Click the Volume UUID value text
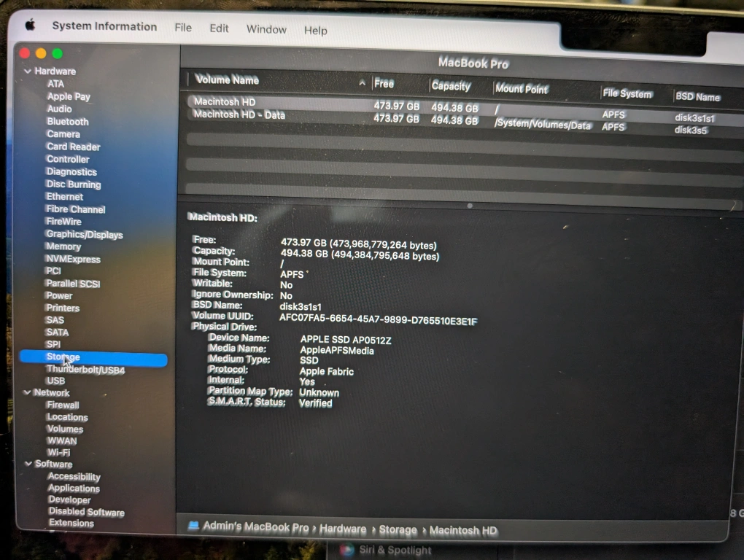 click(x=378, y=319)
